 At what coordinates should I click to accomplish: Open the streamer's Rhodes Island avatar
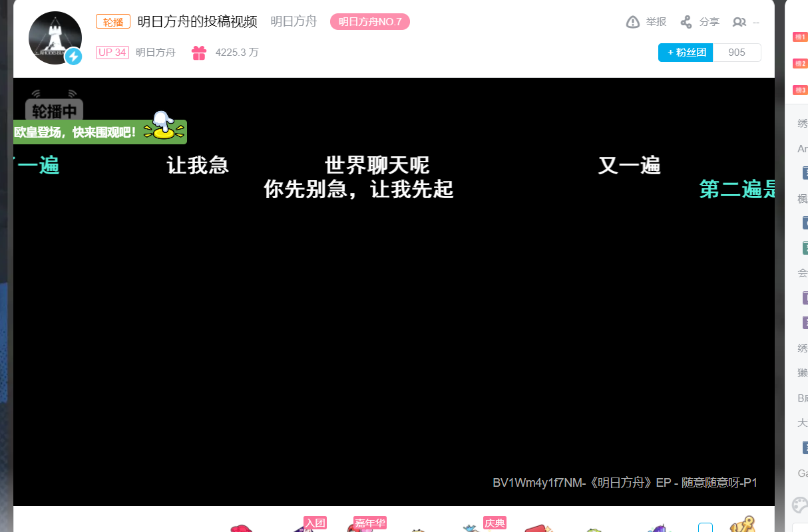coord(55,38)
